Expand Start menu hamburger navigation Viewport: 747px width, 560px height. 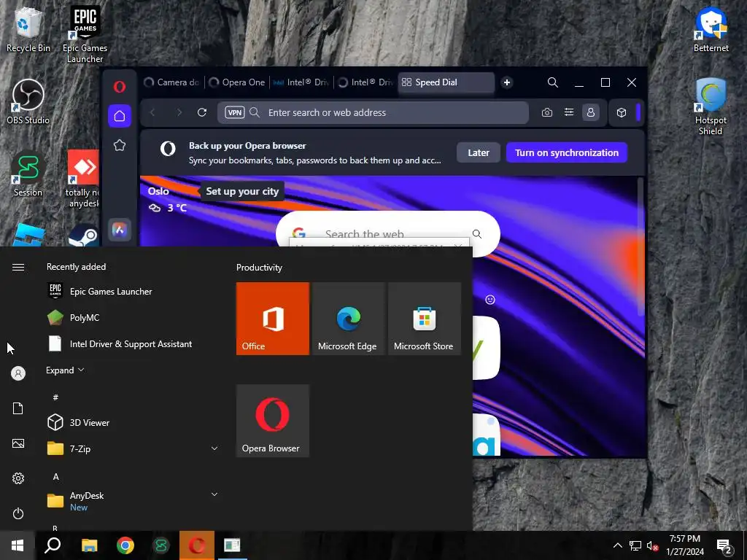click(x=18, y=267)
